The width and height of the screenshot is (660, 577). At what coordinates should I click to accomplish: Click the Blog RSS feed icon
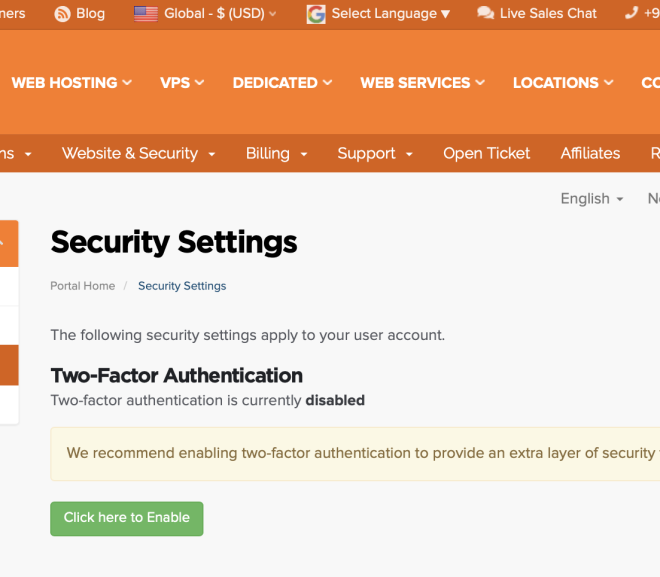(x=62, y=14)
